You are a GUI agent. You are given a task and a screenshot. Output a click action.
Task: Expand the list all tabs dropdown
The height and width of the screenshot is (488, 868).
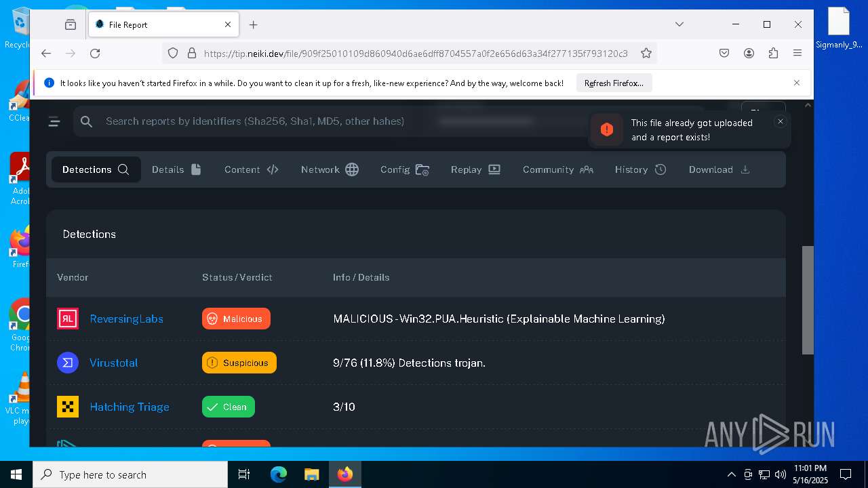(679, 24)
